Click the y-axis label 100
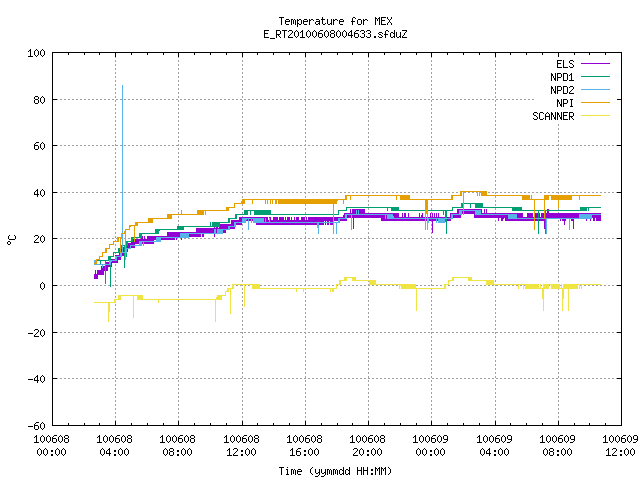The width and height of the screenshot is (640, 480). pyautogui.click(x=36, y=53)
